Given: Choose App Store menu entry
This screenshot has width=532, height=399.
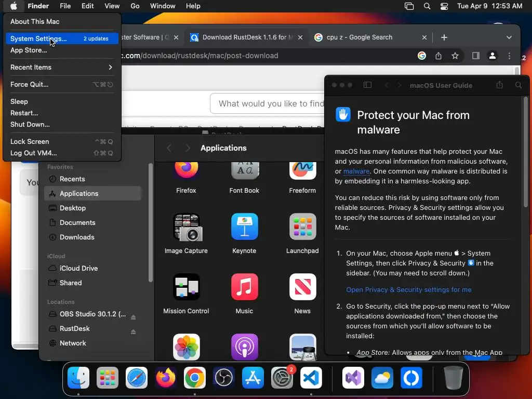Looking at the screenshot, I should [62, 50].
